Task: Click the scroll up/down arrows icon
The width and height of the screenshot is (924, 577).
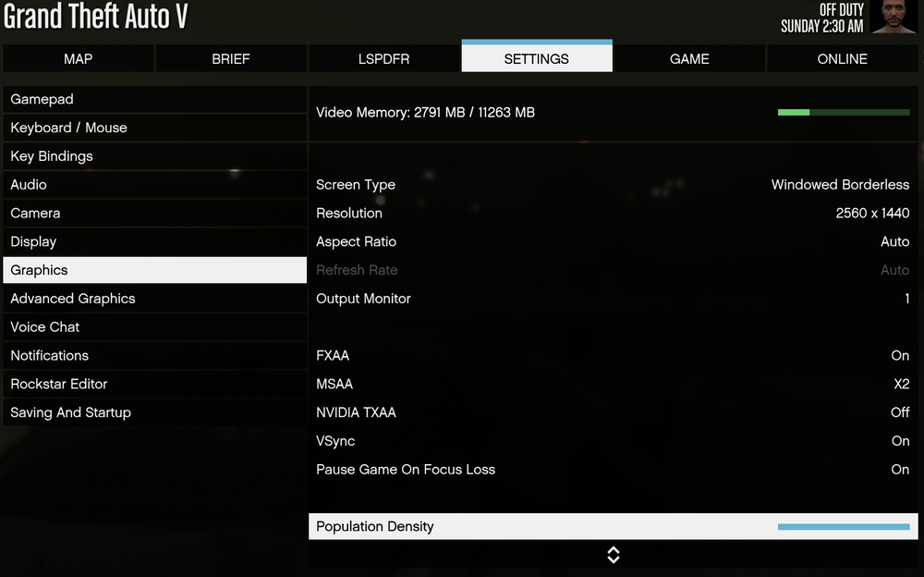Action: 614,555
